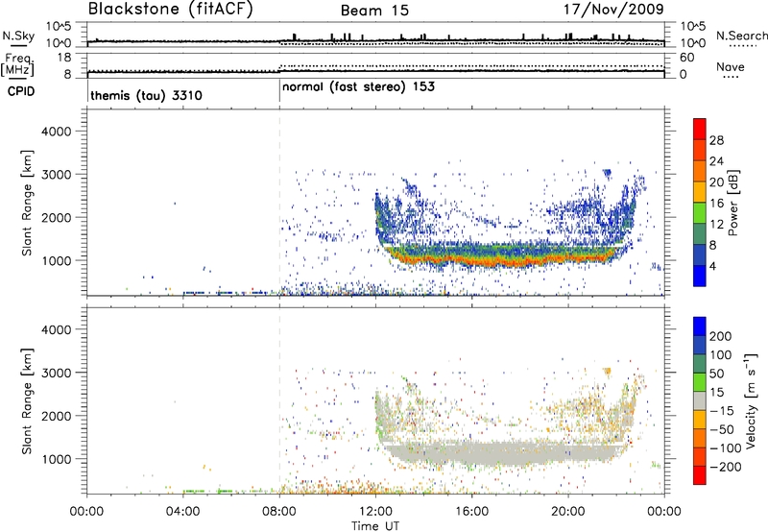Image resolution: width=768 pixels, height=532 pixels.
Task: Click the '04:00' time axis tick label
Action: point(182,511)
